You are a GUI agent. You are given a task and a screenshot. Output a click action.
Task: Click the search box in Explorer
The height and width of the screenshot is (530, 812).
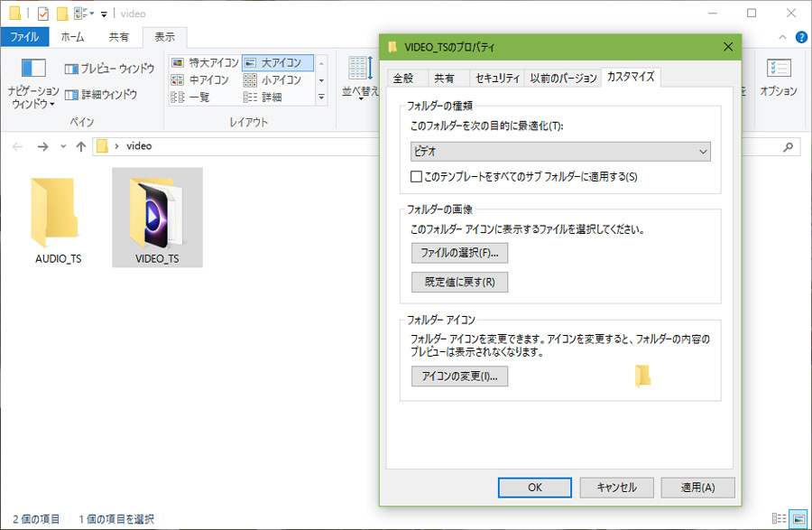coord(769,146)
